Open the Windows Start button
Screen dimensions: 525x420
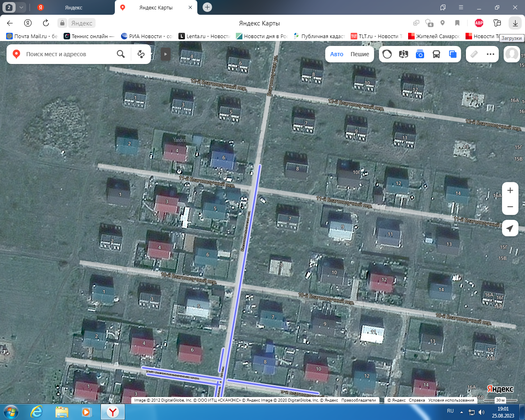coord(10,412)
